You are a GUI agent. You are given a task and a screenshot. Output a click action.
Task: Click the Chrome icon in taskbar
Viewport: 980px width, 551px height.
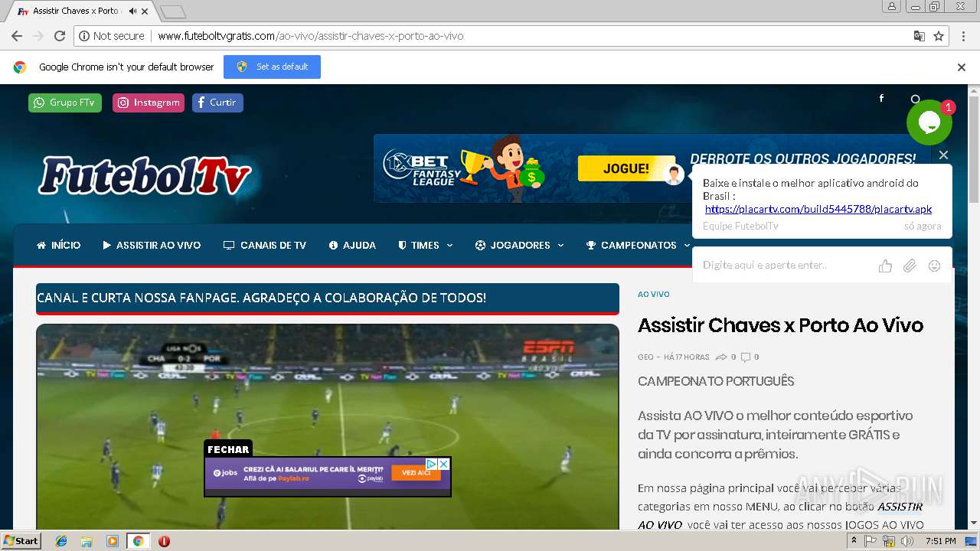coord(139,541)
